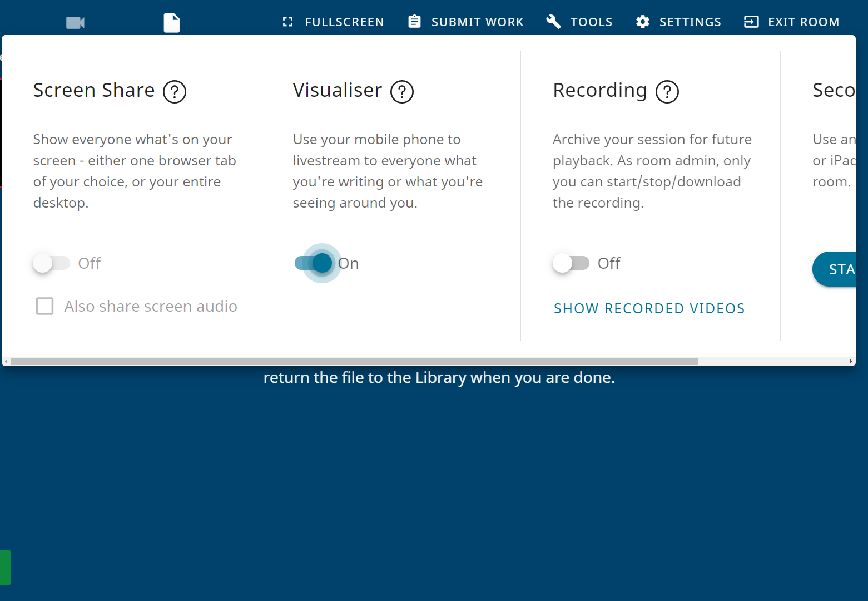Click the scrollbar right arrow

tap(851, 362)
